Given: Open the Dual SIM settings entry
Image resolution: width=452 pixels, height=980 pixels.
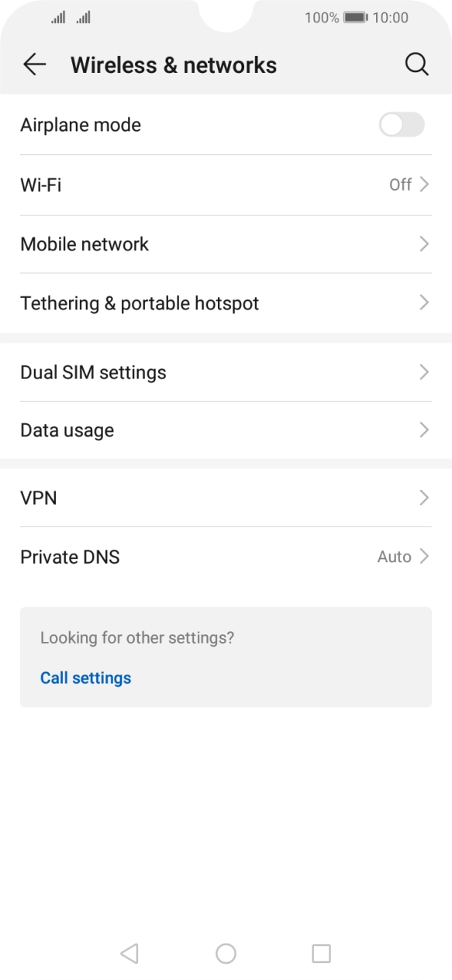Looking at the screenshot, I should click(226, 372).
